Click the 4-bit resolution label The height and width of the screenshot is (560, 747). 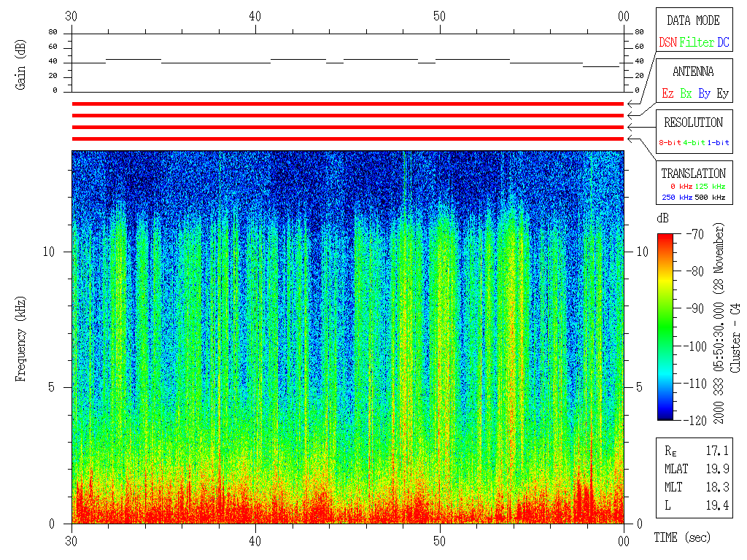click(694, 143)
